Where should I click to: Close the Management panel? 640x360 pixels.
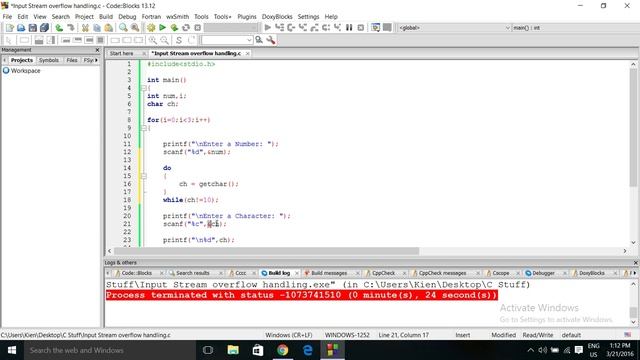97,50
